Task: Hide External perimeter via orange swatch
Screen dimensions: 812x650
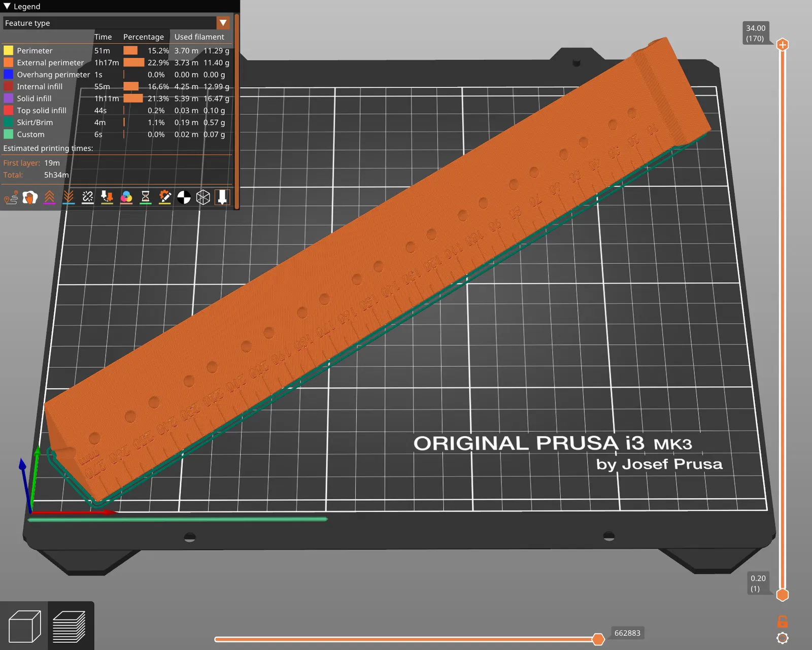Action: tap(9, 62)
